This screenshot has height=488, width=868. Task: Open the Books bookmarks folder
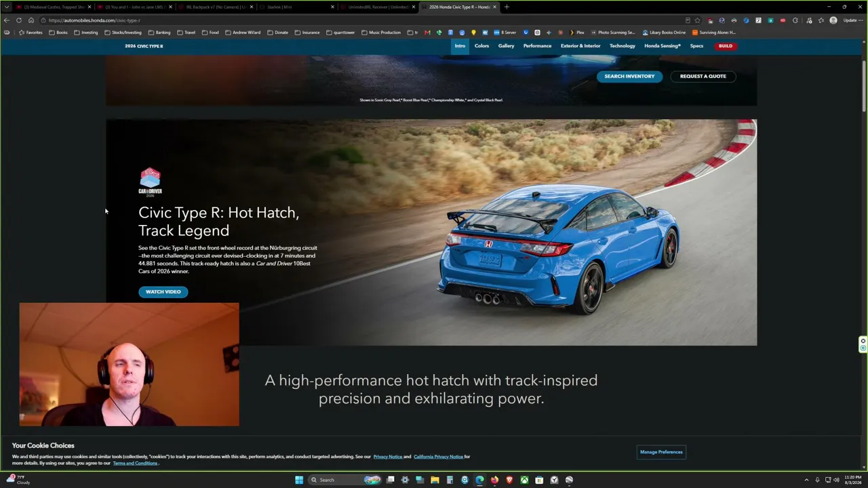coord(58,33)
